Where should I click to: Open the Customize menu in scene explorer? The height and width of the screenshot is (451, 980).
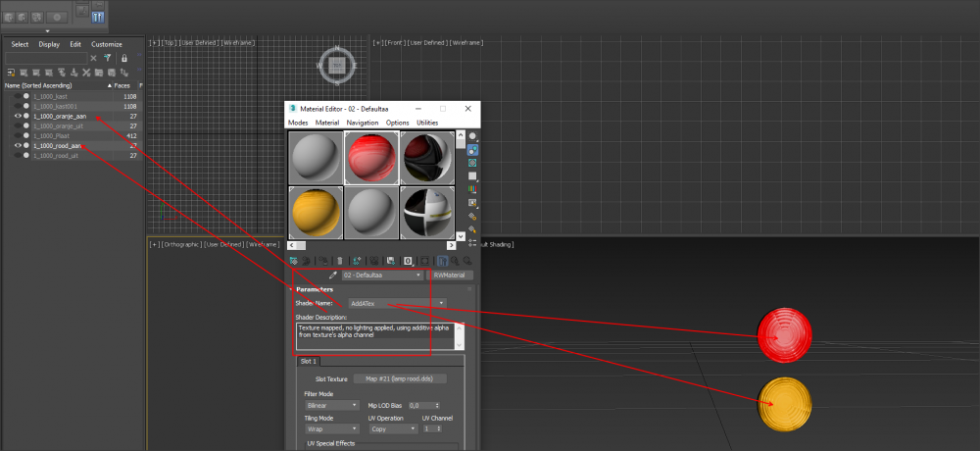[x=107, y=44]
